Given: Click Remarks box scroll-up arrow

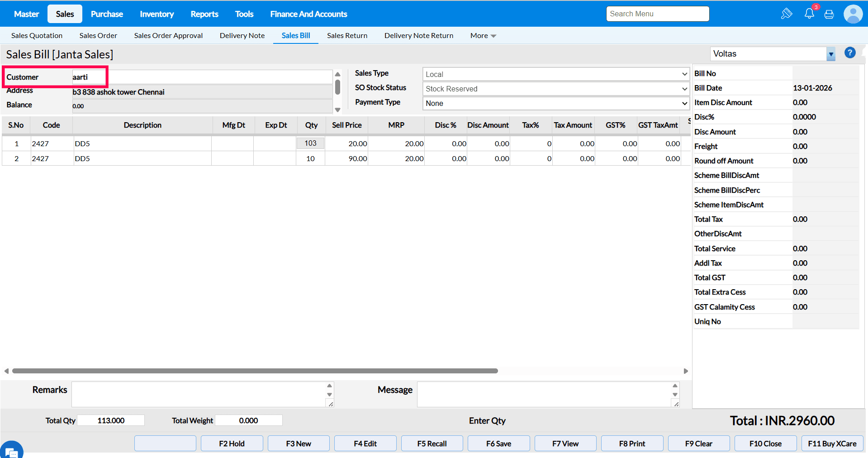Looking at the screenshot, I should click(329, 386).
